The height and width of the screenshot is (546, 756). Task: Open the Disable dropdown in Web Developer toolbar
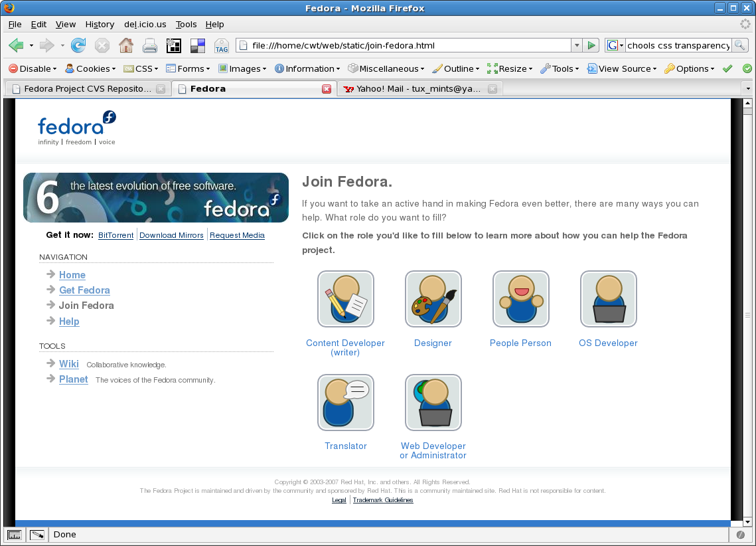click(33, 68)
